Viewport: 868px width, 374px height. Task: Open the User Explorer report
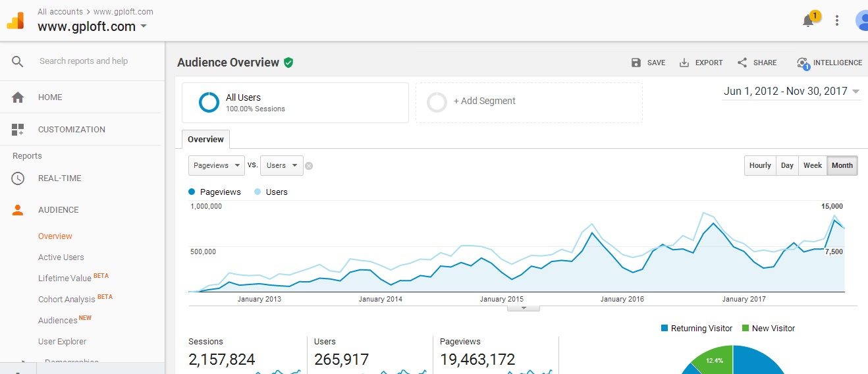(x=63, y=342)
